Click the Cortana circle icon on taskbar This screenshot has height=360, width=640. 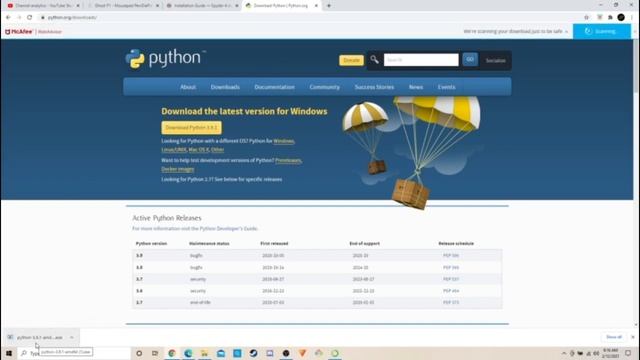(x=139, y=353)
